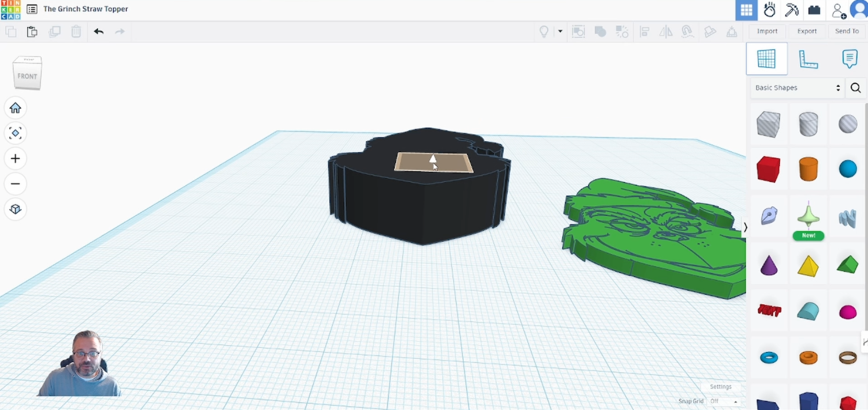Open the Basic Shapes category dropdown

(x=797, y=88)
